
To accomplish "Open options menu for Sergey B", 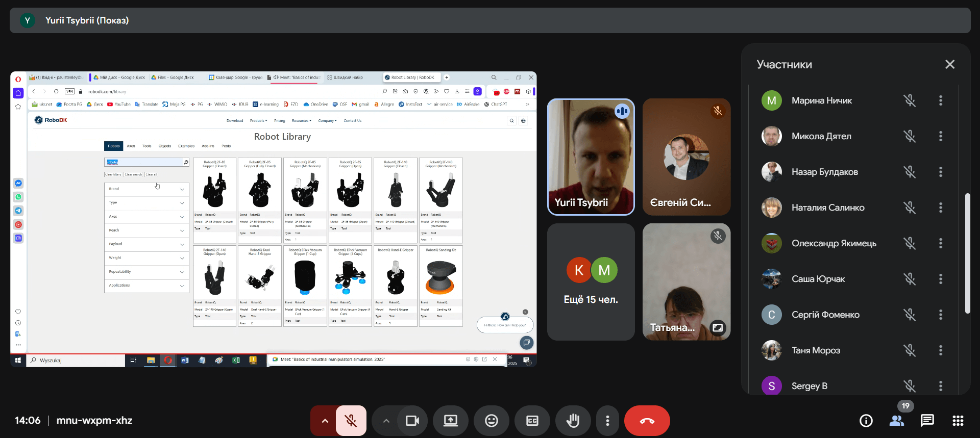I will click(x=940, y=386).
